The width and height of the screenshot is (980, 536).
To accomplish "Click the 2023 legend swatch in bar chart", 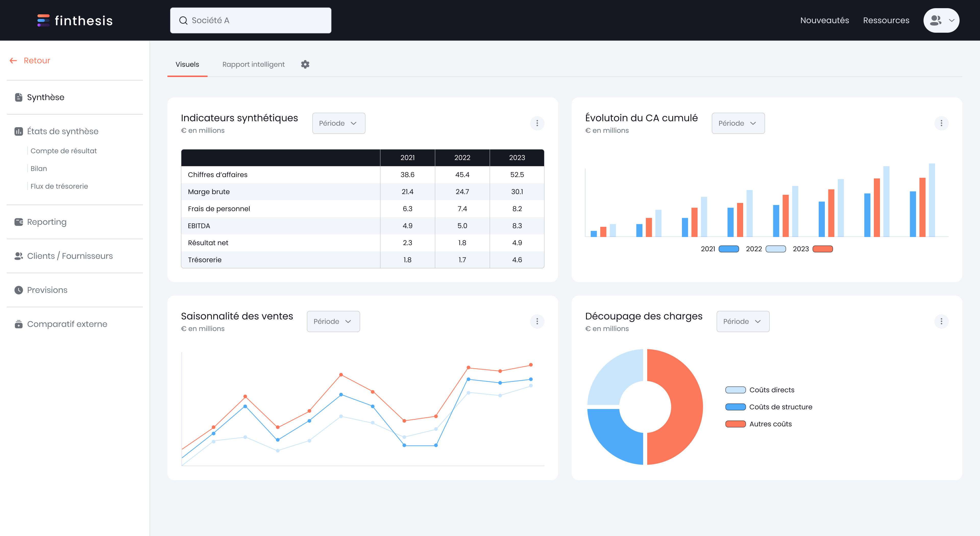I will pos(823,249).
